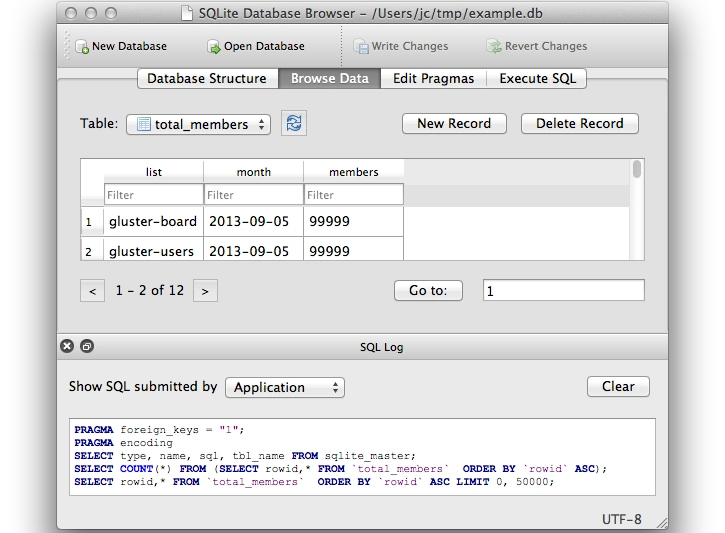Click the green zoom window button

(x=111, y=13)
